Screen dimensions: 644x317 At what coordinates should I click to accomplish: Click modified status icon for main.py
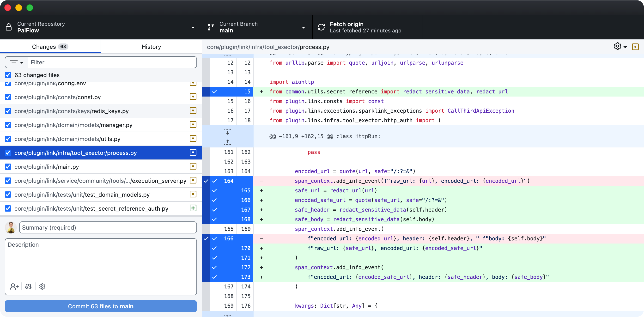[193, 166]
